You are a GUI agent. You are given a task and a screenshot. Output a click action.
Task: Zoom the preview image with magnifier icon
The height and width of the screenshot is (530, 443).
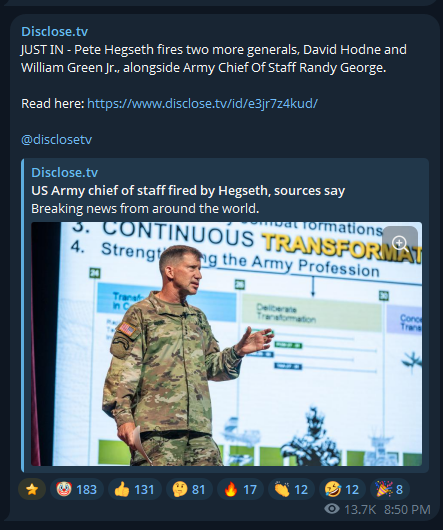[400, 243]
